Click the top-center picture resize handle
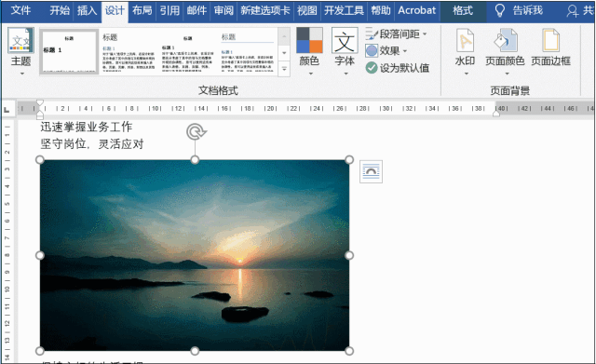Viewport: 596px width, 364px height. click(195, 159)
